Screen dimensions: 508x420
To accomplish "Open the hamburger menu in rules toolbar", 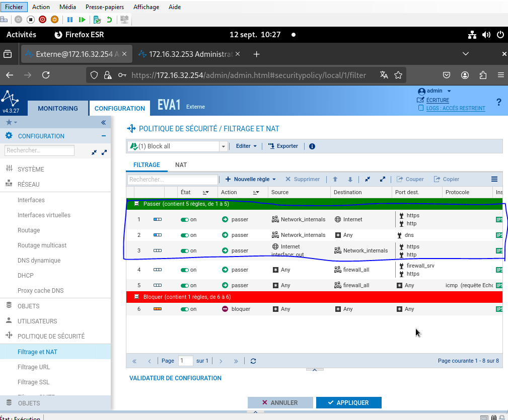I will point(494,179).
